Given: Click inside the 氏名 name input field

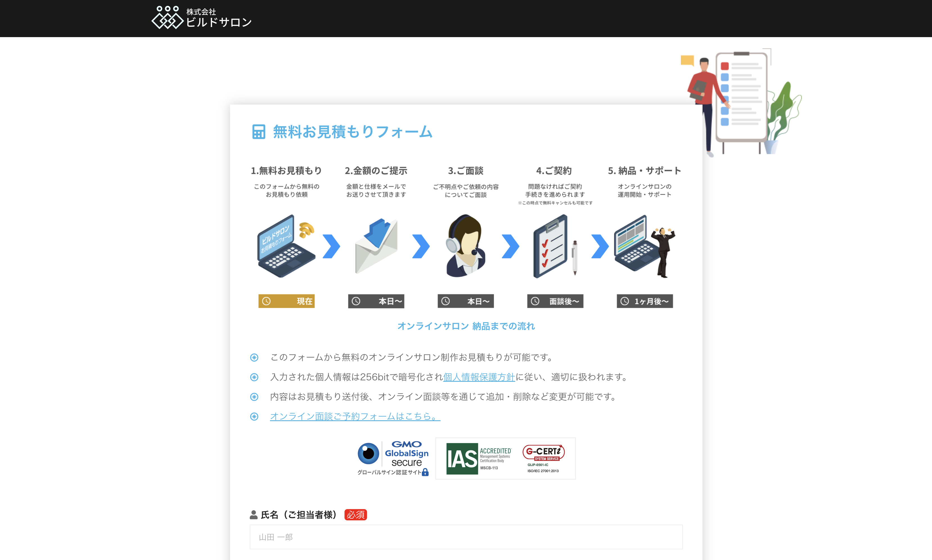Looking at the screenshot, I should 465,537.
